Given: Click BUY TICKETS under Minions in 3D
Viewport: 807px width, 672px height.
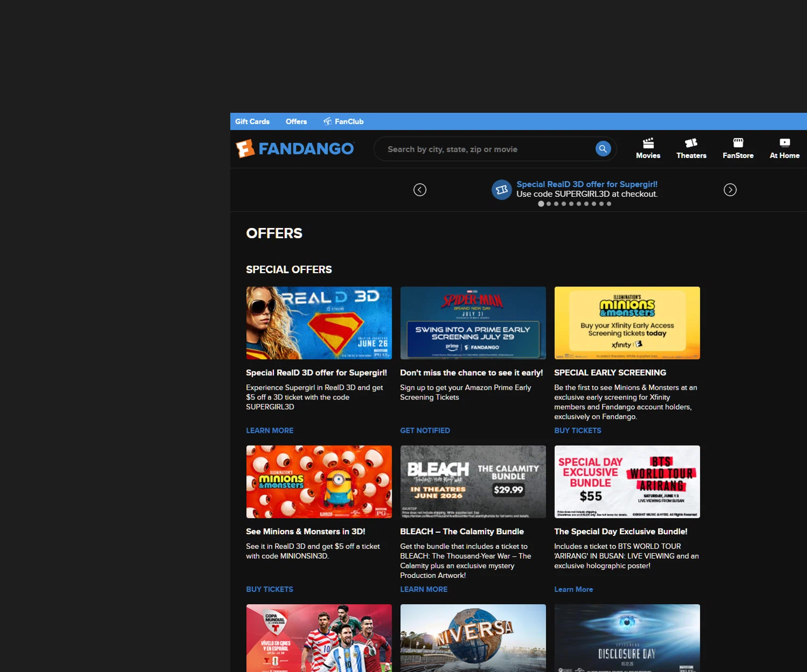Looking at the screenshot, I should pyautogui.click(x=270, y=589).
